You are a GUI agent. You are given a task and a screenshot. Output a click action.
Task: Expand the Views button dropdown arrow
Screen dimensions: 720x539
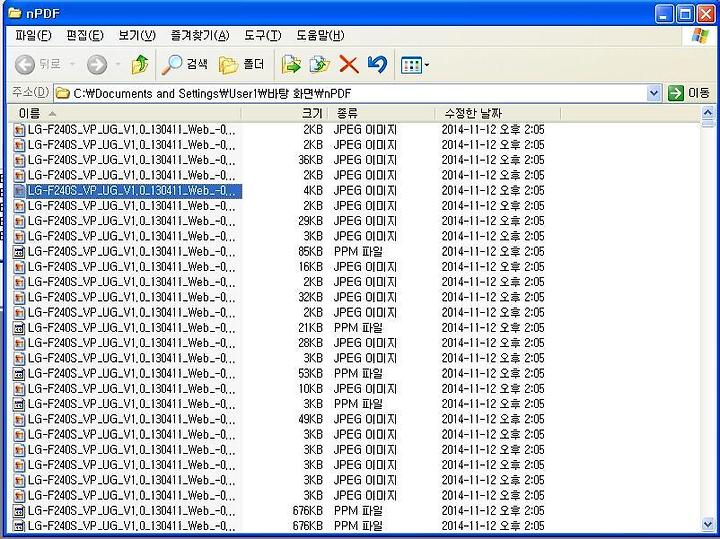pos(427,65)
